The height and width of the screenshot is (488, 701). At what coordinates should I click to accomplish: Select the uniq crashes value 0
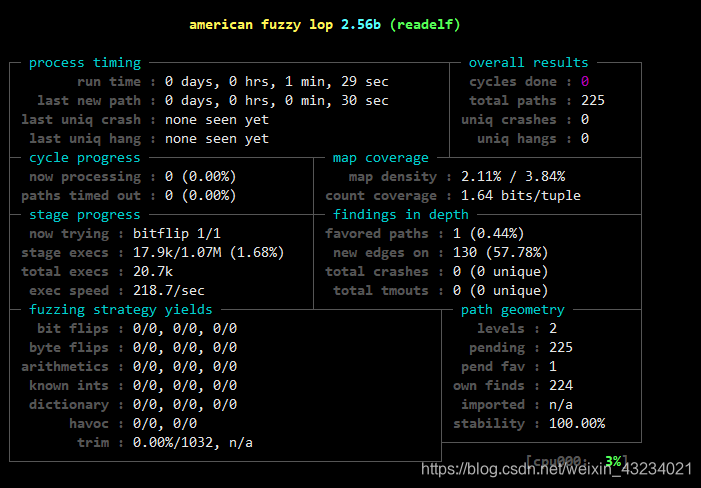pyautogui.click(x=585, y=120)
